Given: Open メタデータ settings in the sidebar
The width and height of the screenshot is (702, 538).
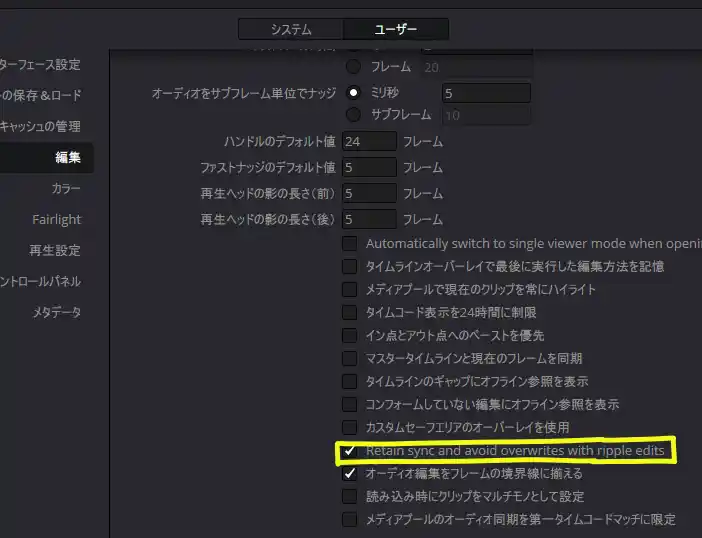Looking at the screenshot, I should (56, 312).
